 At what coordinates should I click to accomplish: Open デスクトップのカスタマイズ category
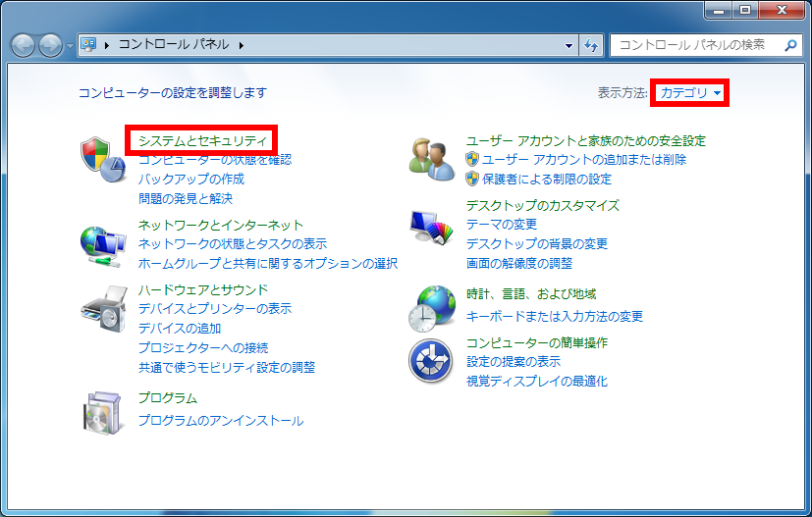click(x=543, y=205)
